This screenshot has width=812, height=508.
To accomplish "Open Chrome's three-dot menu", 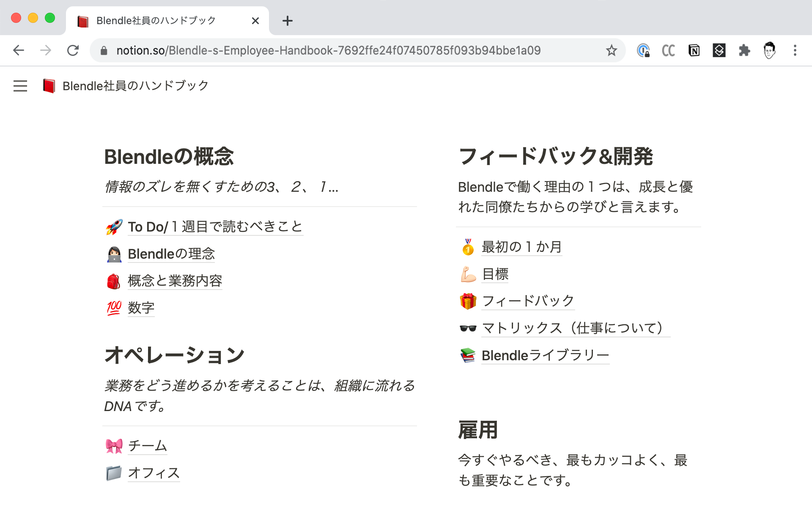I will (x=795, y=51).
